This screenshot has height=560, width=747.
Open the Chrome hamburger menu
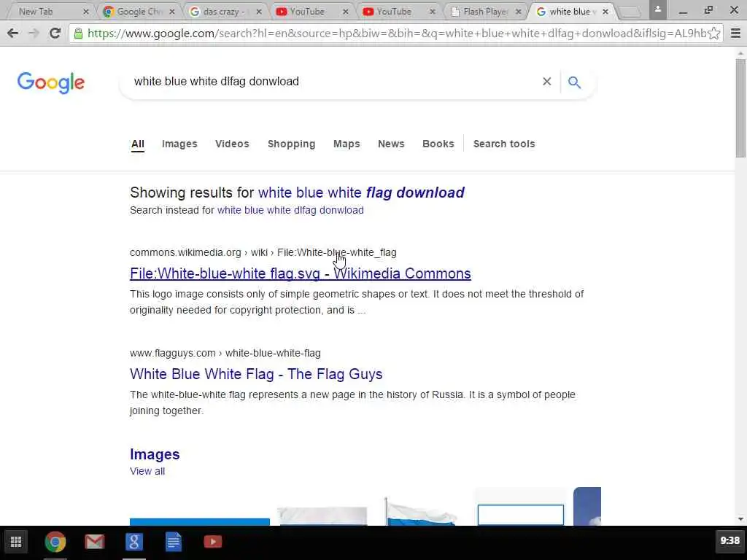[735, 33]
